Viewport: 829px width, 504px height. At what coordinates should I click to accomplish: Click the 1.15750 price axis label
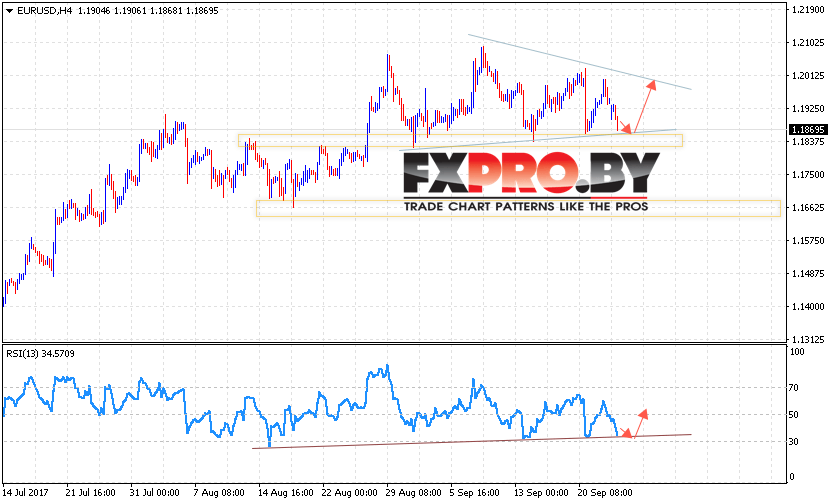[x=808, y=240]
